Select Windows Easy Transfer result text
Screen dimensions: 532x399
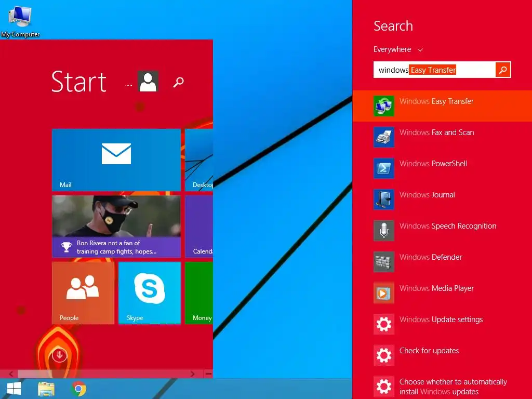coord(436,101)
